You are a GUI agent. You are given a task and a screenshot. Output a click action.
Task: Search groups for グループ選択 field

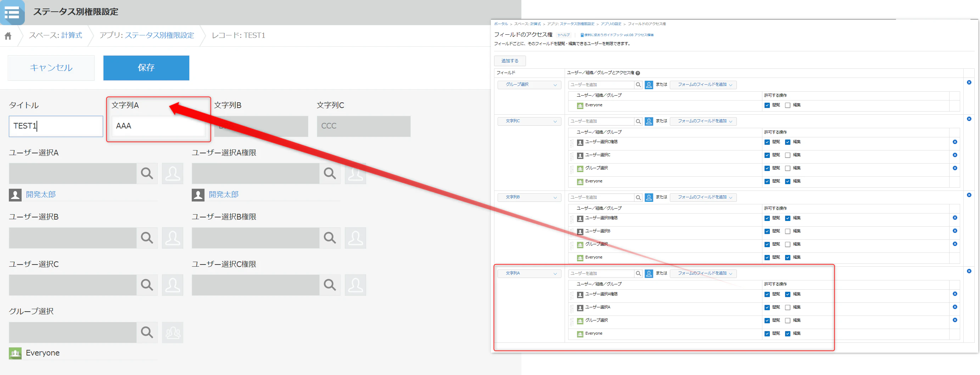click(147, 333)
